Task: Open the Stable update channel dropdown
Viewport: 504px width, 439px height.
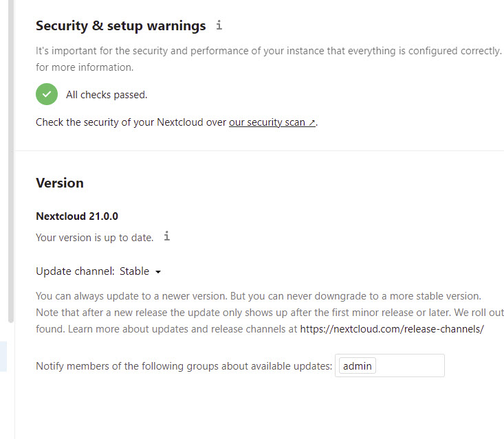Action: pos(140,271)
